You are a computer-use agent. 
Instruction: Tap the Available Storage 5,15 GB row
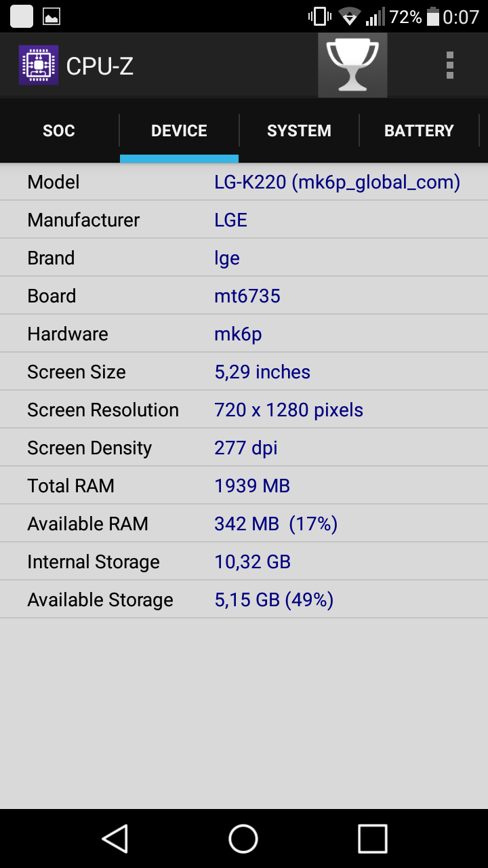pos(244,599)
